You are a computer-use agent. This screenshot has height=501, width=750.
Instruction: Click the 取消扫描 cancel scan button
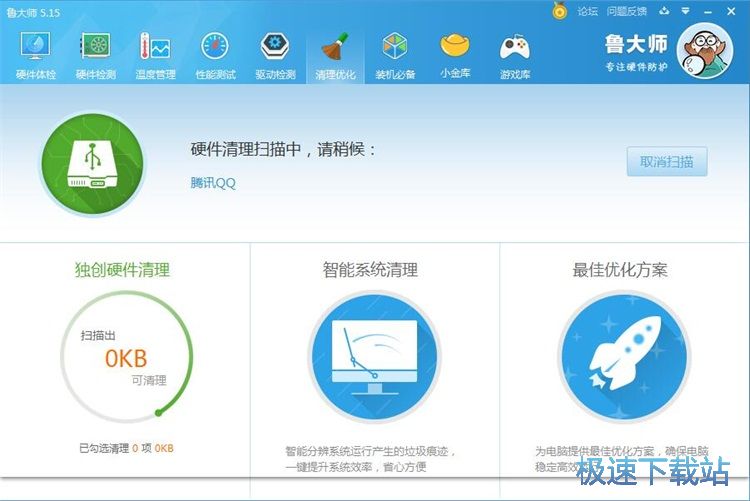667,162
